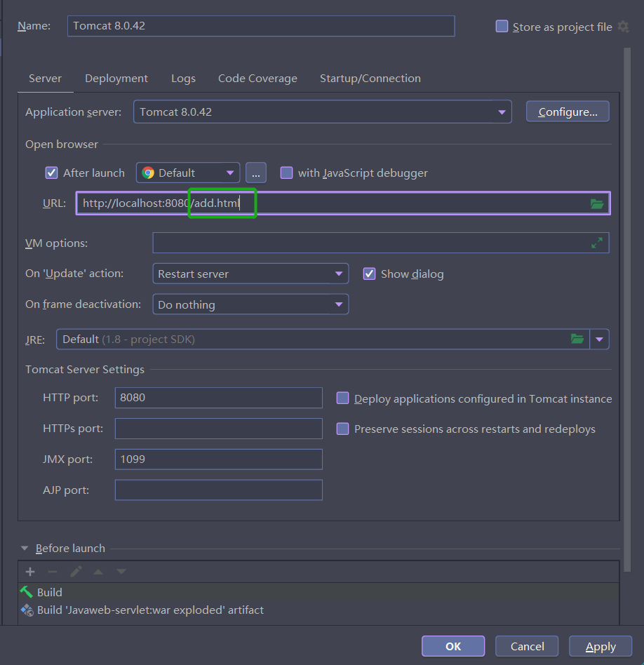Open the Logs tab

point(183,79)
